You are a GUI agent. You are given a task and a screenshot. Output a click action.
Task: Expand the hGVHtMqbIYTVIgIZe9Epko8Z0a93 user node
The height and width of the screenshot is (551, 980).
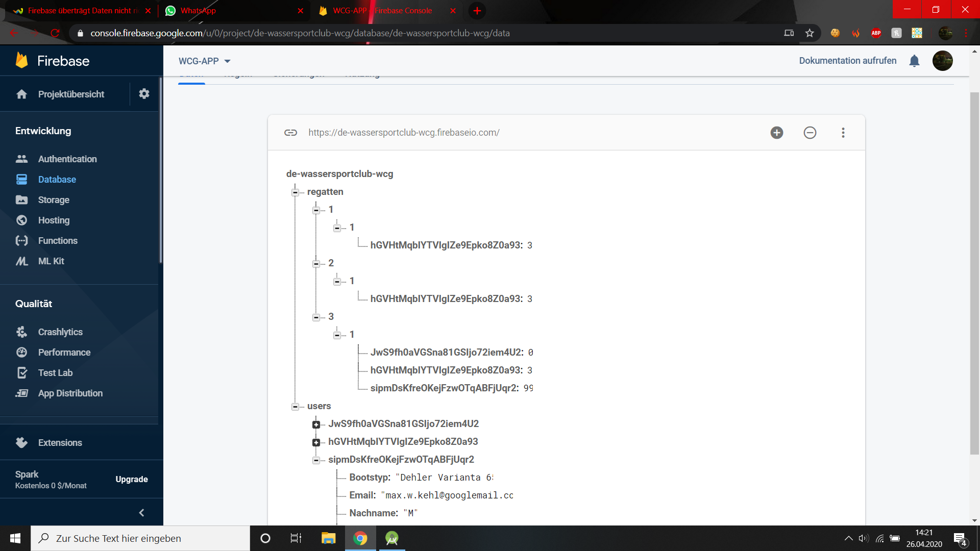tap(316, 442)
